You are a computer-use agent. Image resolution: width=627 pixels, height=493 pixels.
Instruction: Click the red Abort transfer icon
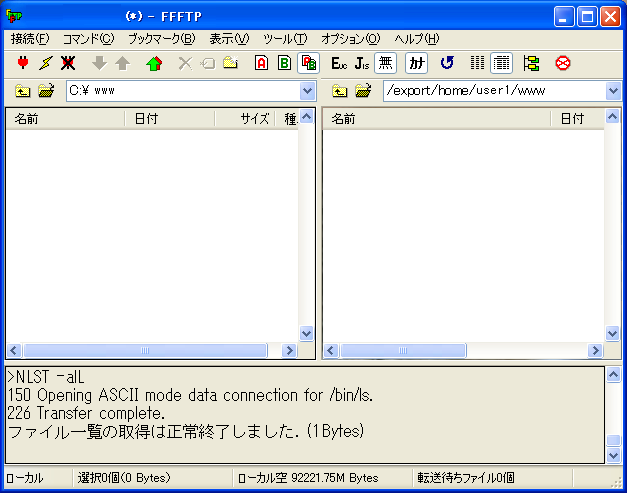click(x=563, y=63)
